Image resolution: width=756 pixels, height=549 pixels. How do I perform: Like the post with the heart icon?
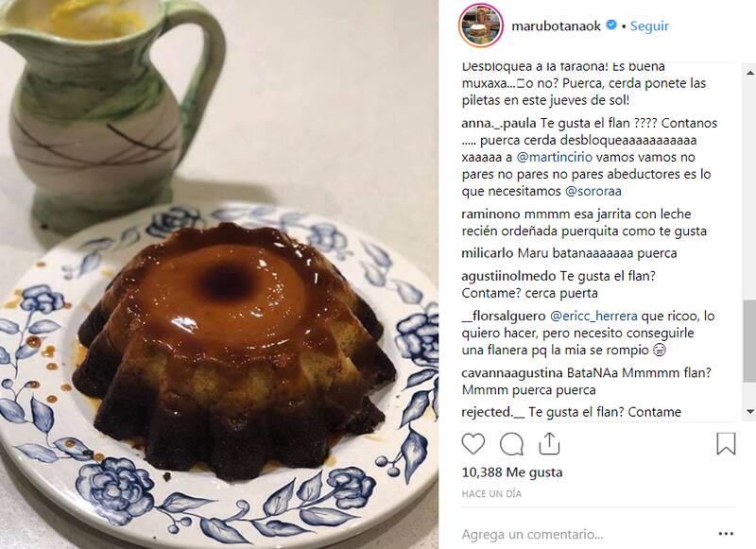click(473, 443)
